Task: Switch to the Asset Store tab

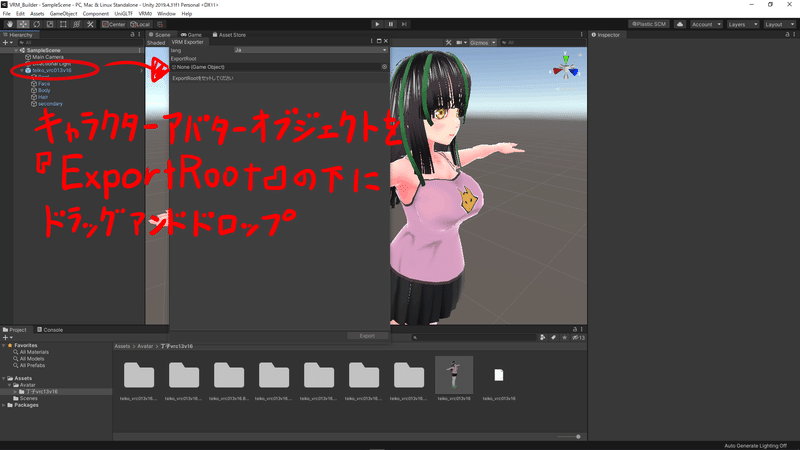Action: pos(229,35)
